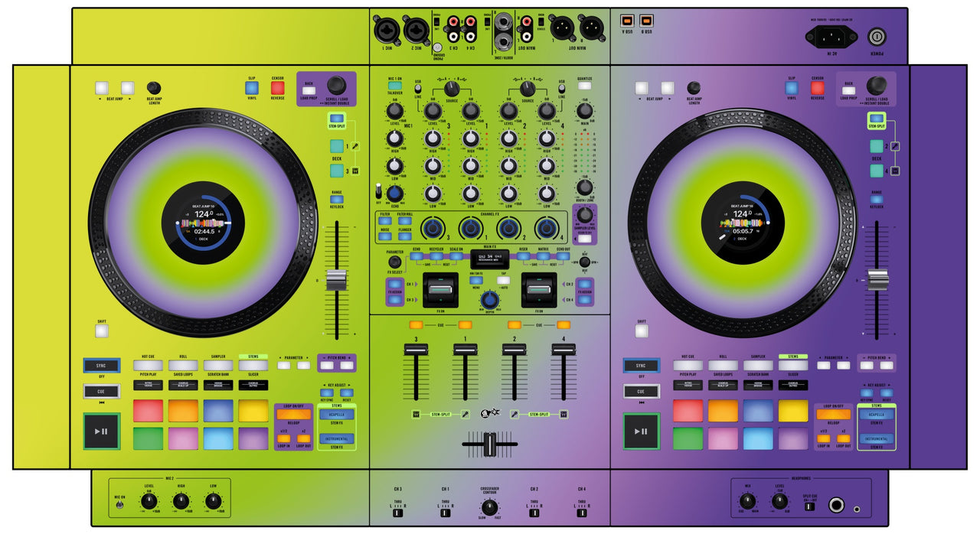
Task: Select STEMS pad mode on left deck
Action: click(253, 366)
